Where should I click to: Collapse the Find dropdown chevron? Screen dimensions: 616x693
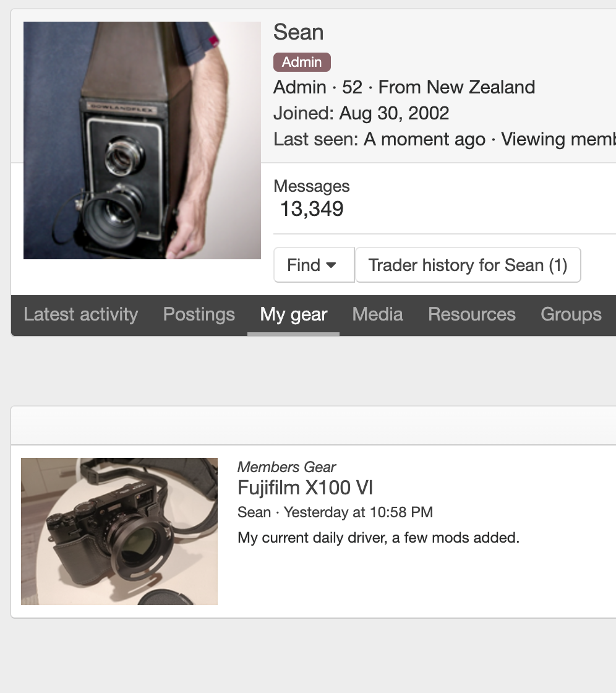[330, 265]
